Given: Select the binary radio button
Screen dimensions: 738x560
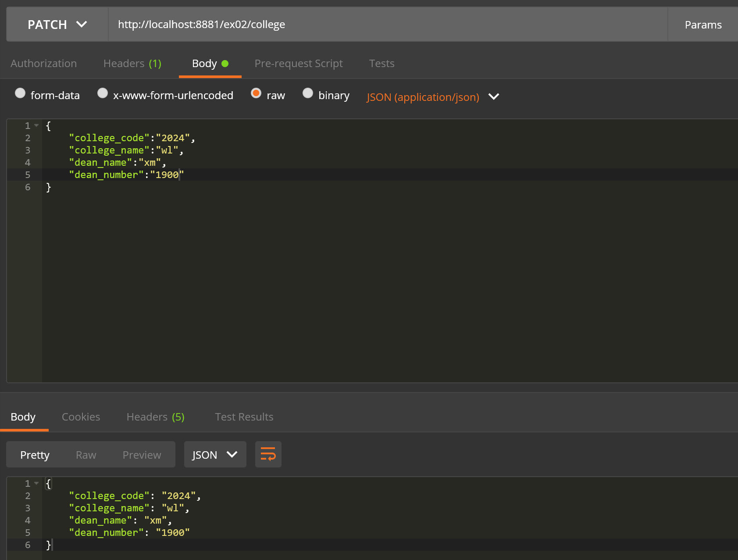Looking at the screenshot, I should 308,93.
